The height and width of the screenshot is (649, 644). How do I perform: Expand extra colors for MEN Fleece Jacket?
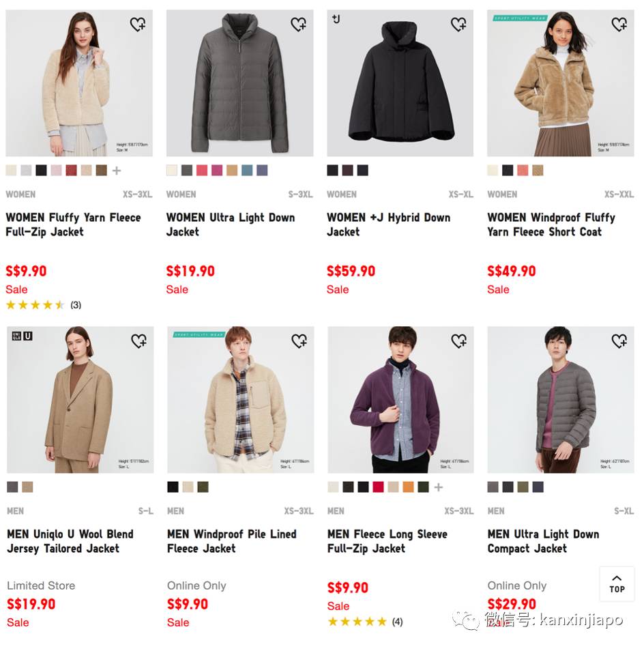pyautogui.click(x=438, y=487)
